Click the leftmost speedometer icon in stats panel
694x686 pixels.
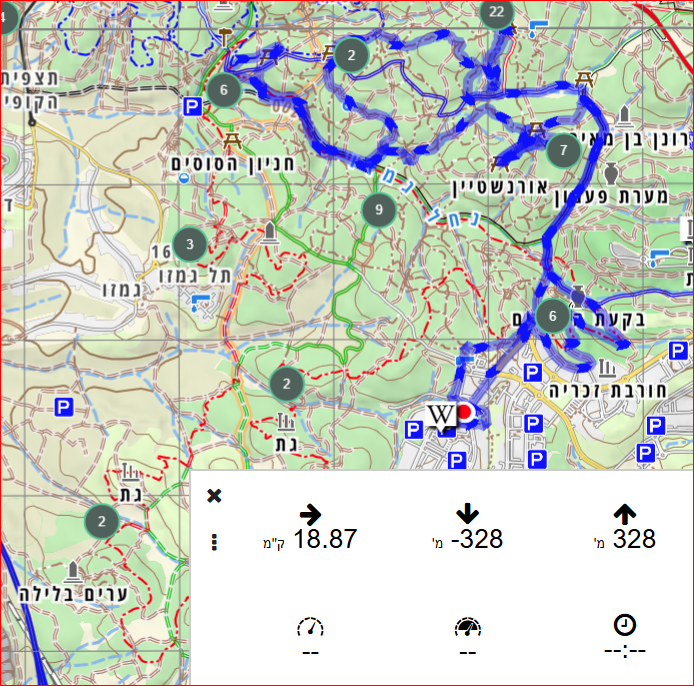tap(311, 628)
